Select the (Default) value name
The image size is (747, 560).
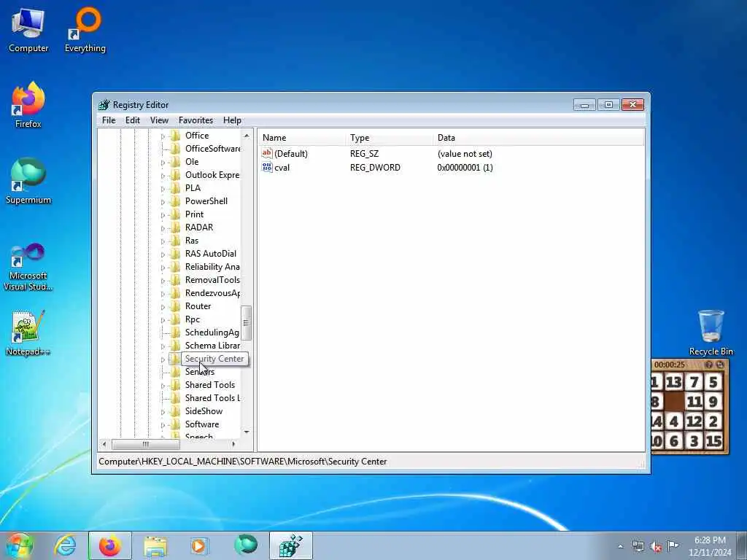click(x=291, y=154)
